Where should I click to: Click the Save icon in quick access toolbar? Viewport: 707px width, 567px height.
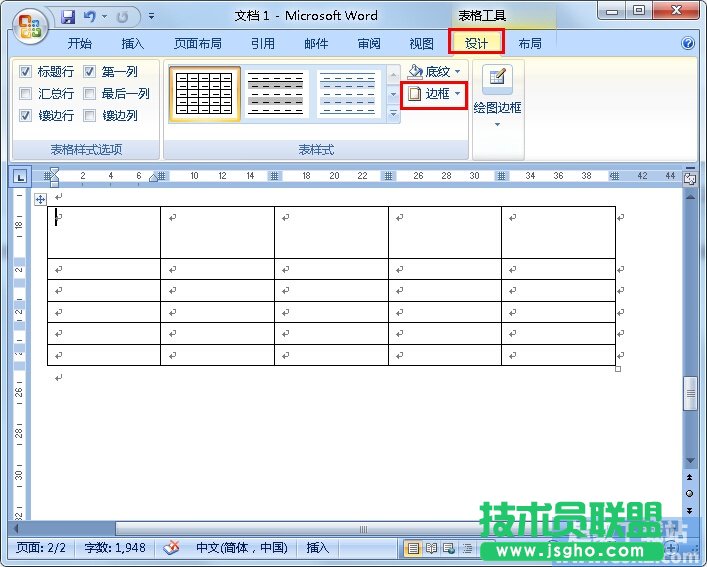point(68,17)
